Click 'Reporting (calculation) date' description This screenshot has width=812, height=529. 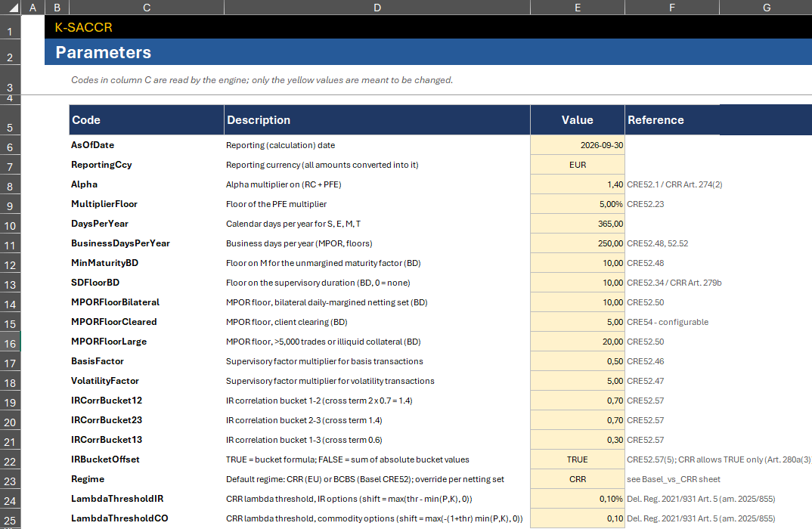[280, 145]
